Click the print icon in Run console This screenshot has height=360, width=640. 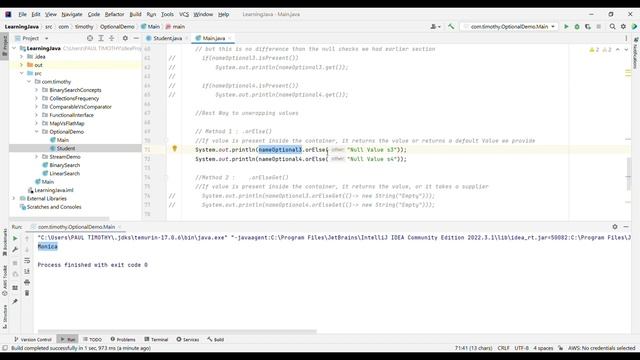click(27, 282)
